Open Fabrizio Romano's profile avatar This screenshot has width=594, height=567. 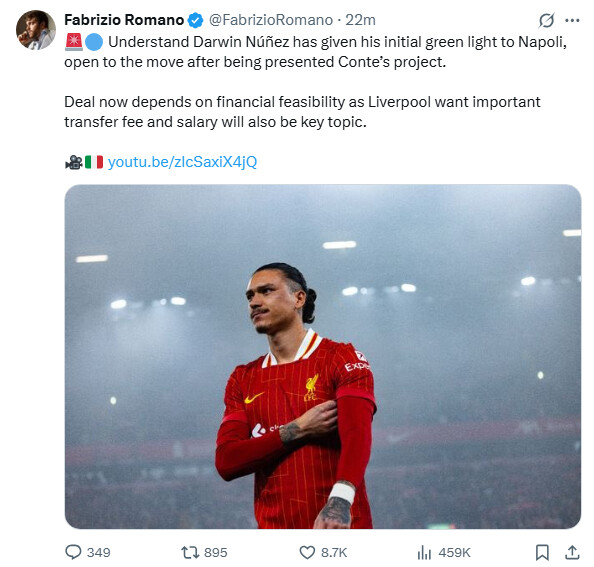coord(36,30)
